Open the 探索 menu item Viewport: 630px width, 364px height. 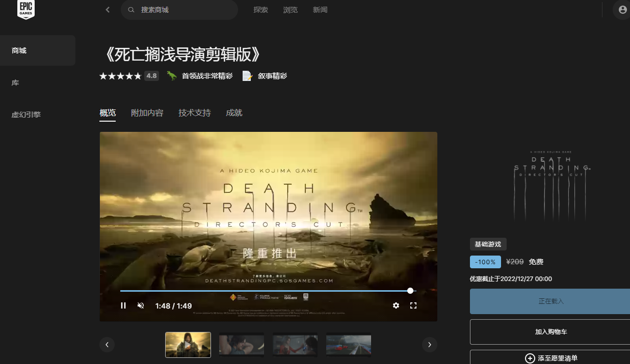pyautogui.click(x=260, y=10)
